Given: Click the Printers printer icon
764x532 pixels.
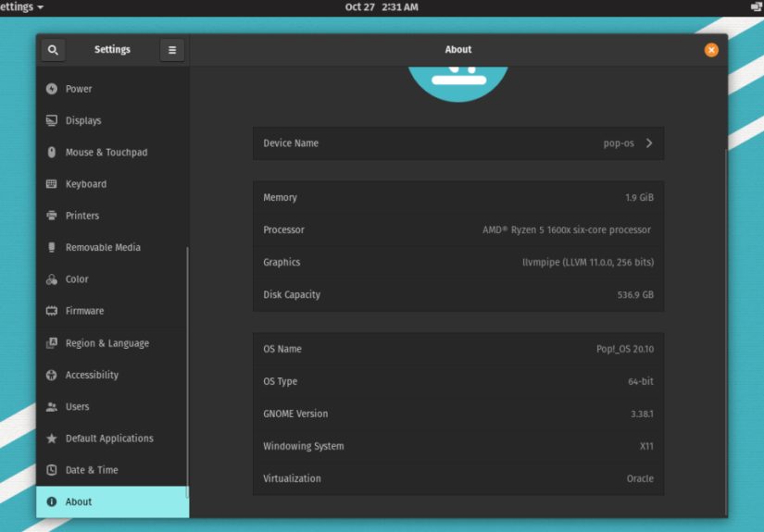Looking at the screenshot, I should pyautogui.click(x=52, y=216).
